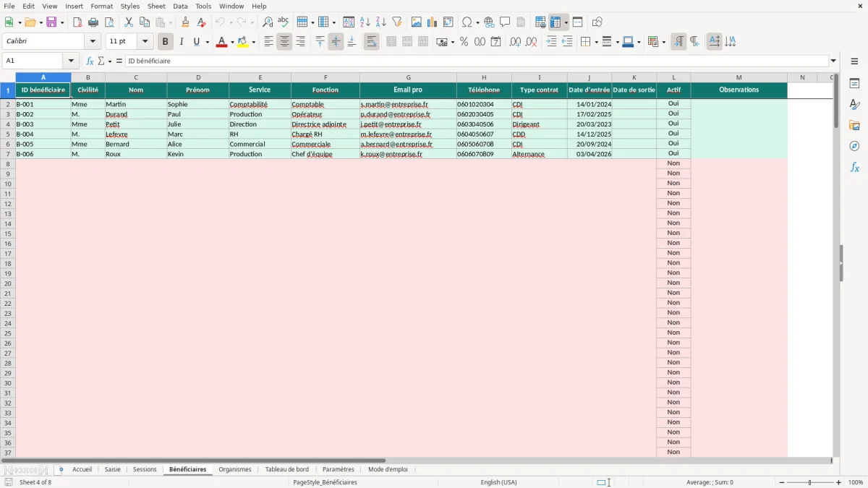Viewport: 868px width, 488px height.
Task: Switch to the Paramètres sheet tab
Action: 339,469
